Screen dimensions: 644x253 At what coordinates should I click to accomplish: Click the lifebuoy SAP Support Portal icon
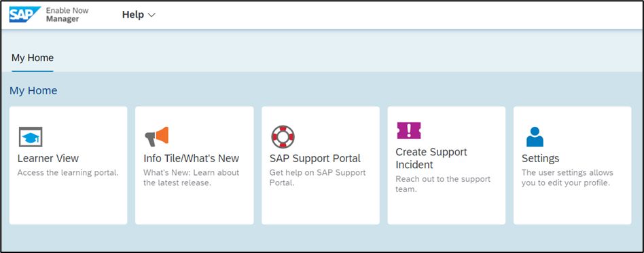[x=283, y=136]
